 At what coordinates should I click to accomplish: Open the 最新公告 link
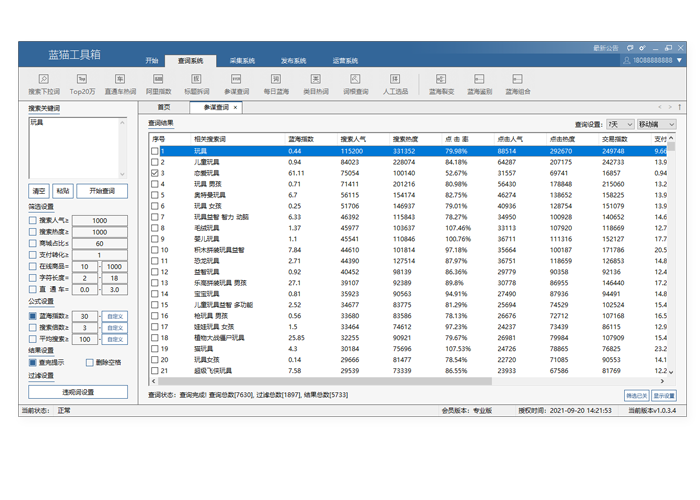(606, 48)
